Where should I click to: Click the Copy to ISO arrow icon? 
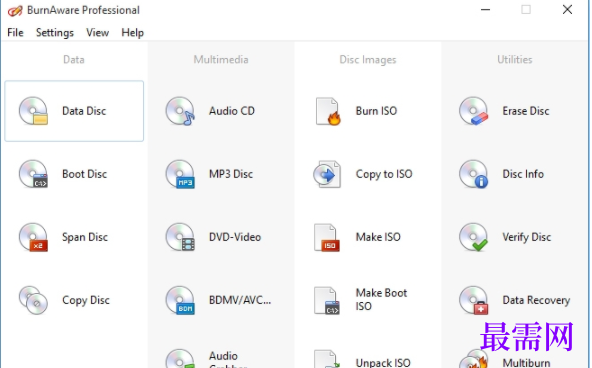coord(327,174)
